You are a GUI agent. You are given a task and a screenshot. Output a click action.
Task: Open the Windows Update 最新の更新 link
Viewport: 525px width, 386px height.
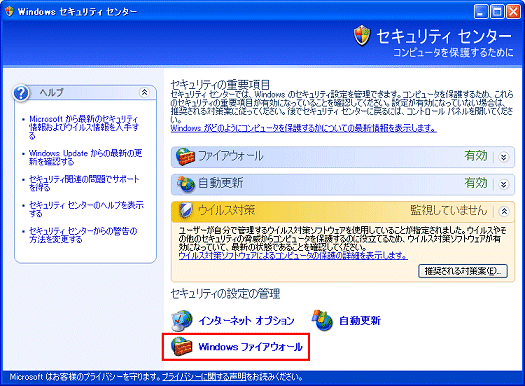pos(85,157)
